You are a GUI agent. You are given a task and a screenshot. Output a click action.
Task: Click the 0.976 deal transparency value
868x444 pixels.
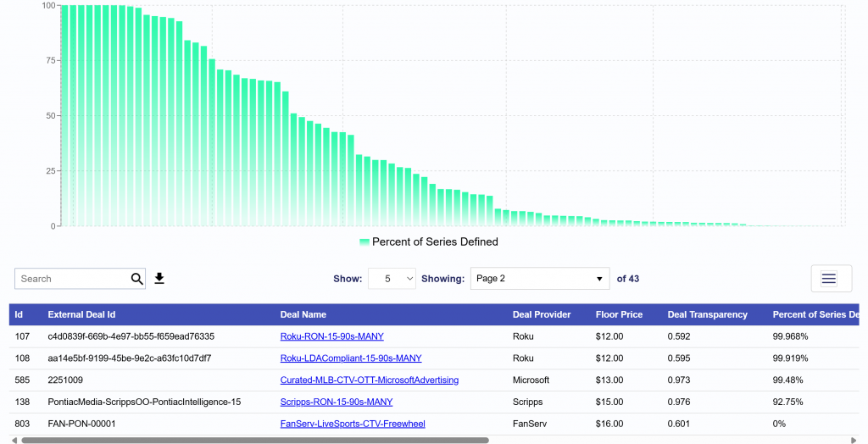[x=679, y=402]
